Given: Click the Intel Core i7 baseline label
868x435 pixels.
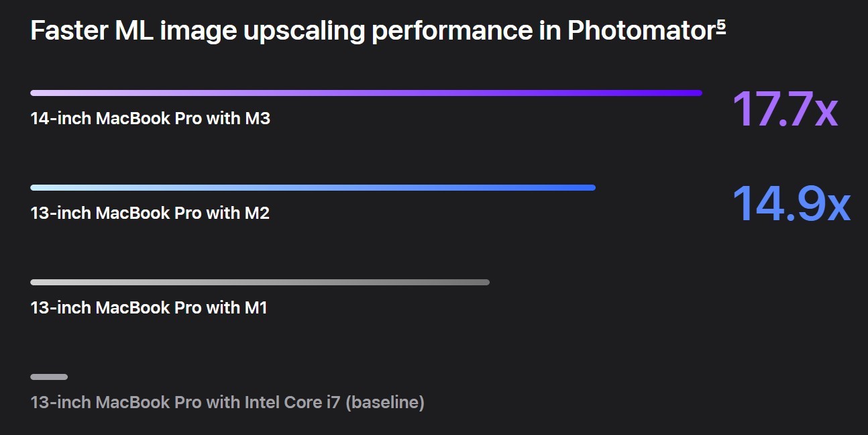Looking at the screenshot, I should coord(227,403).
